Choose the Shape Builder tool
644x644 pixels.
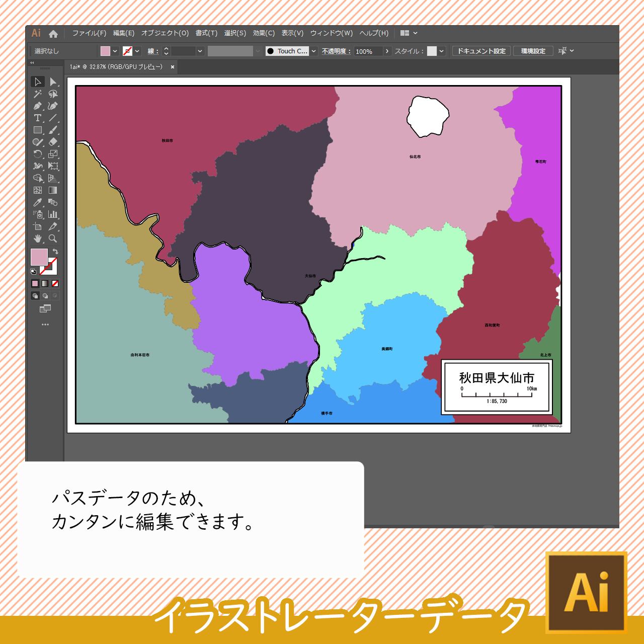pyautogui.click(x=38, y=178)
